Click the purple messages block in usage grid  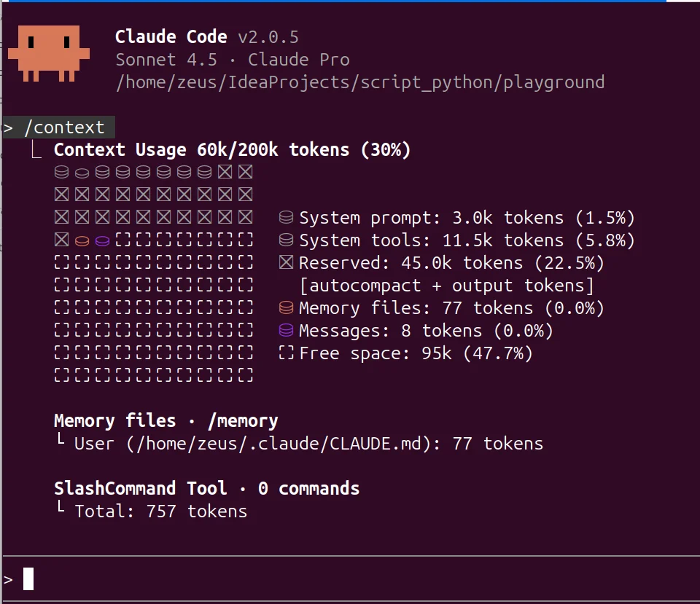102,241
